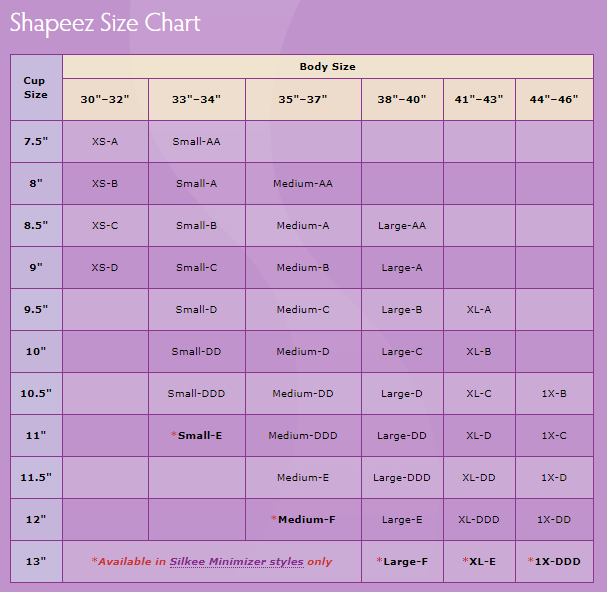
Task: Select the XS-A size cell
Action: point(105,142)
